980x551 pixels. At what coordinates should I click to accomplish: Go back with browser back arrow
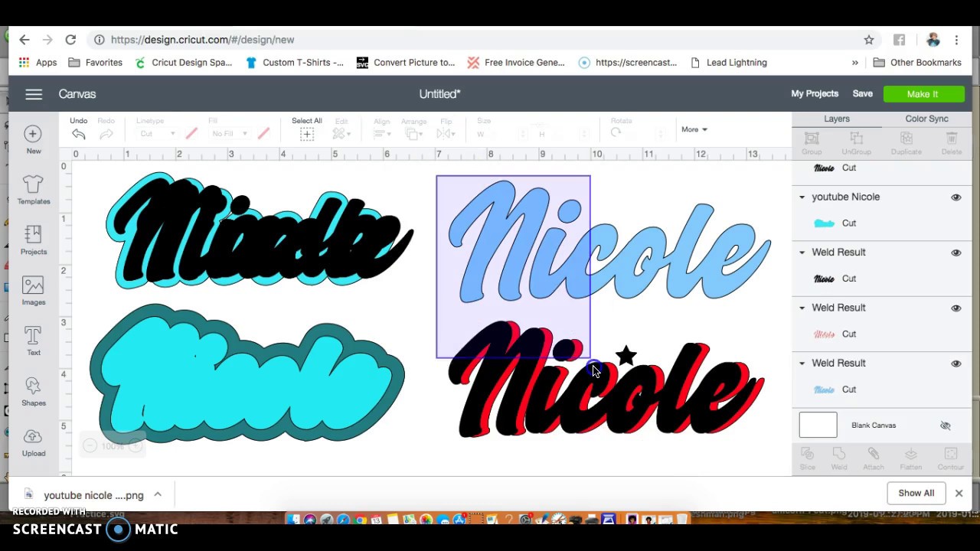(x=24, y=40)
